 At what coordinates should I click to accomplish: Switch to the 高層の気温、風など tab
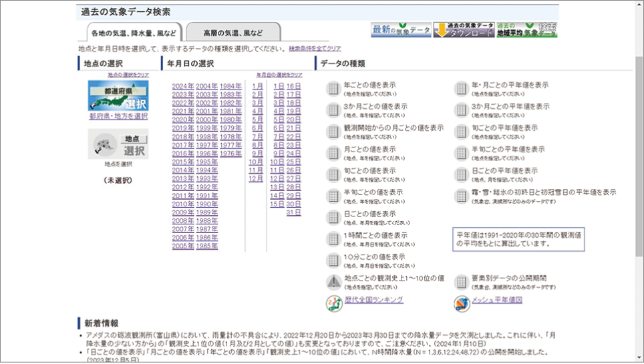point(232,33)
